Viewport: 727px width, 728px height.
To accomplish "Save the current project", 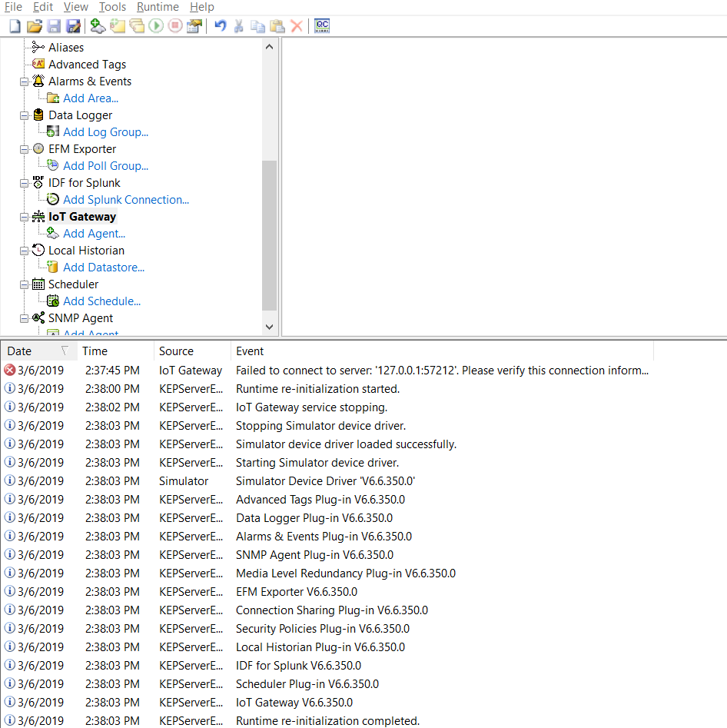I will pyautogui.click(x=53, y=25).
